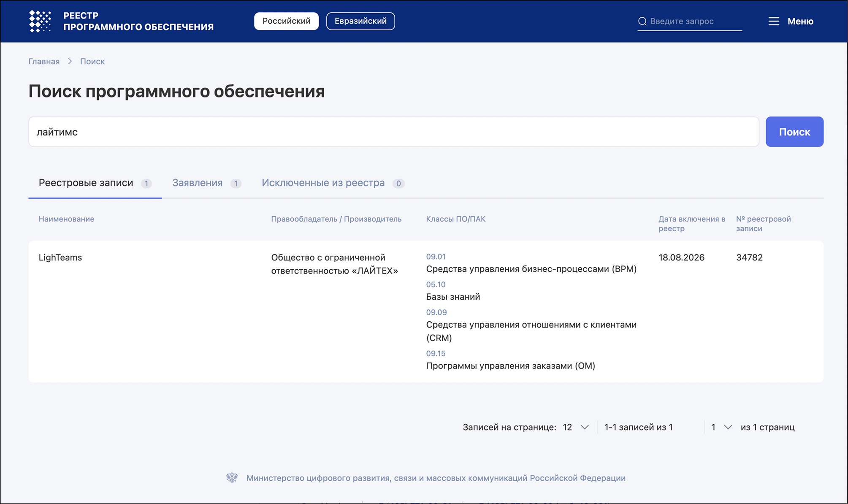Image resolution: width=848 pixels, height=504 pixels.
Task: Click site title Реестр программного обеспечения
Action: coord(138,21)
